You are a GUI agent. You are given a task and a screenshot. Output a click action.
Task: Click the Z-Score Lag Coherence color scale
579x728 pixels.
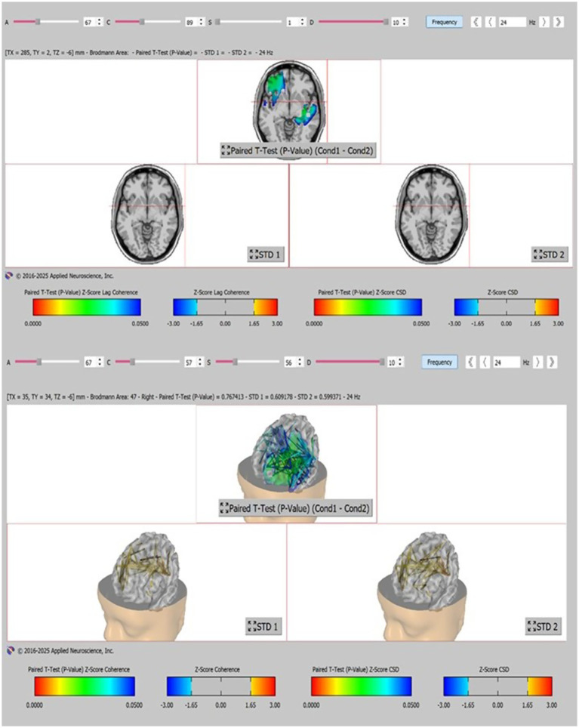pyautogui.click(x=226, y=307)
